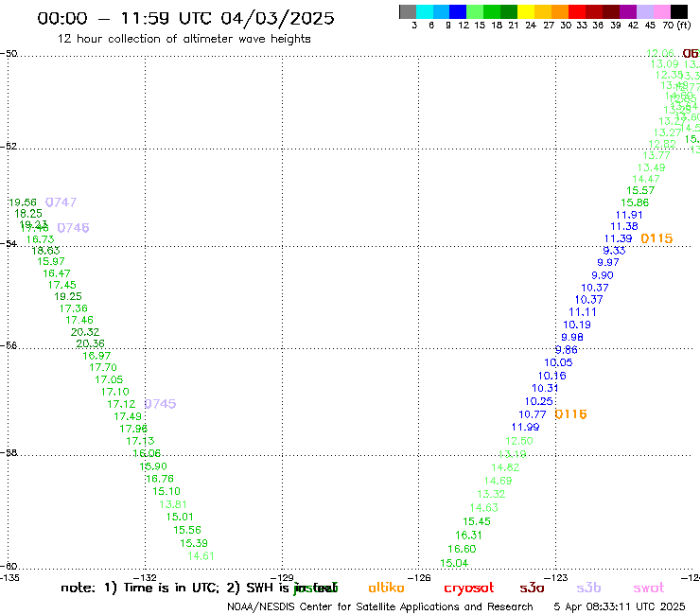This screenshot has width=700, height=615.
Task: Click the 19.56 wave height value
Action: click(23, 202)
